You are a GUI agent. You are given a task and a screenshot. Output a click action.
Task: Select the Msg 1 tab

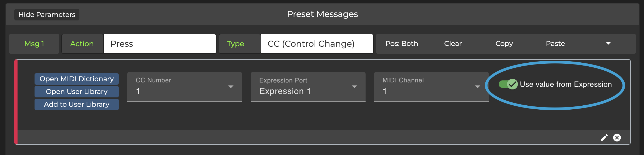(34, 44)
